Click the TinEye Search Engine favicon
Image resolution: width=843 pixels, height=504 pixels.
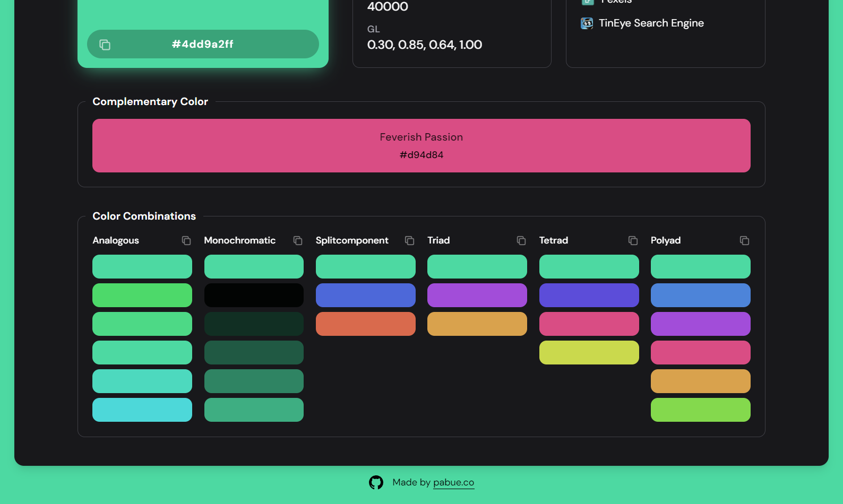(587, 23)
